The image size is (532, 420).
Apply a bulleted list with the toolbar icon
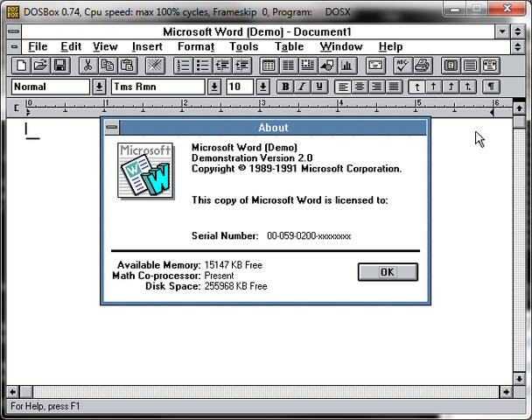pos(203,66)
